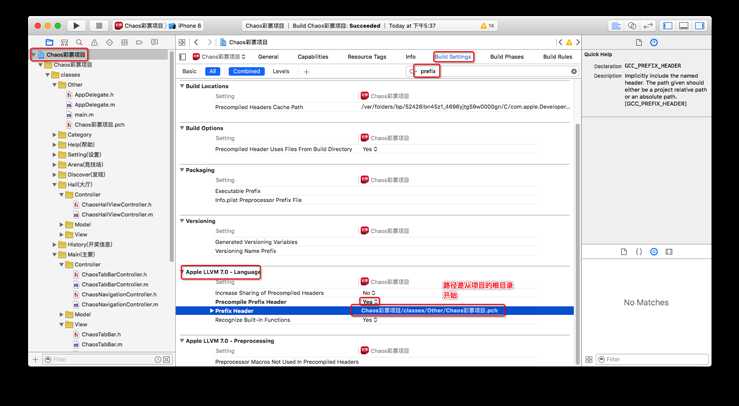Open the Find navigator magnifier icon
Image resolution: width=739 pixels, height=406 pixels.
(79, 42)
